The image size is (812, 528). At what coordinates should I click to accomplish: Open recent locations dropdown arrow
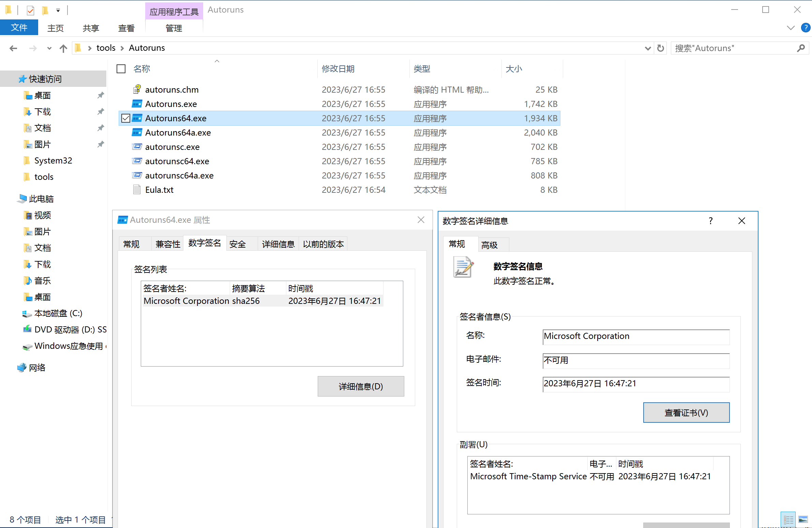point(49,48)
